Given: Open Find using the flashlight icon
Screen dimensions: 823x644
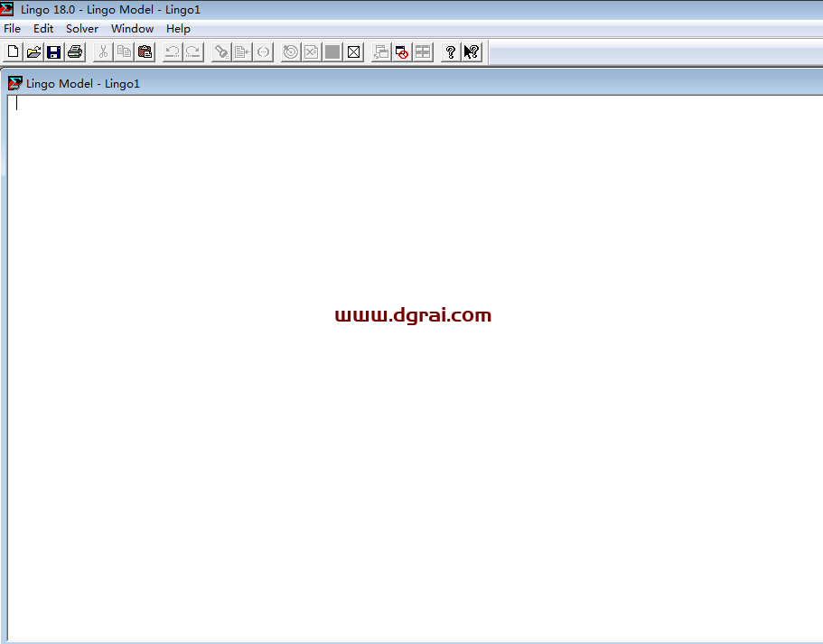Looking at the screenshot, I should pyautogui.click(x=221, y=52).
